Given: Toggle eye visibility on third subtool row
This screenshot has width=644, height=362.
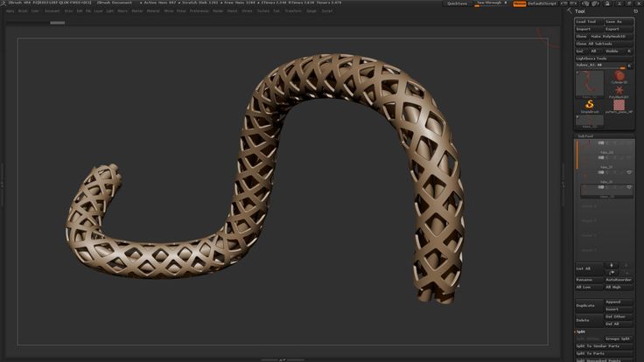Looking at the screenshot, I should [629, 172].
